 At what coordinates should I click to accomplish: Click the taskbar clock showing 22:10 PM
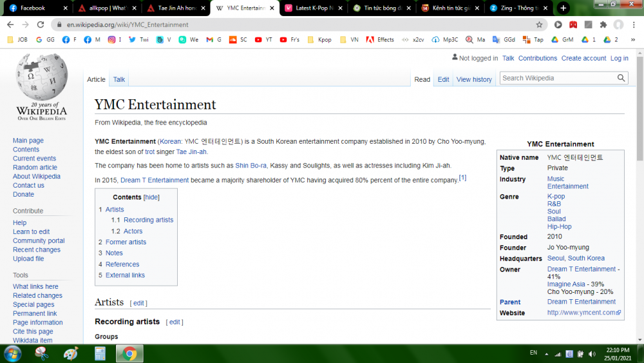click(618, 354)
